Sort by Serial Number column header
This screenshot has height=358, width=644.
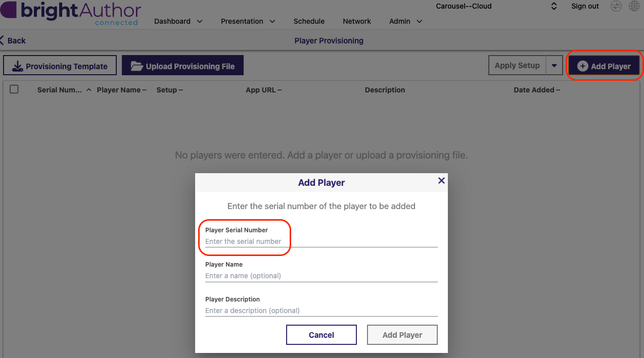[60, 90]
